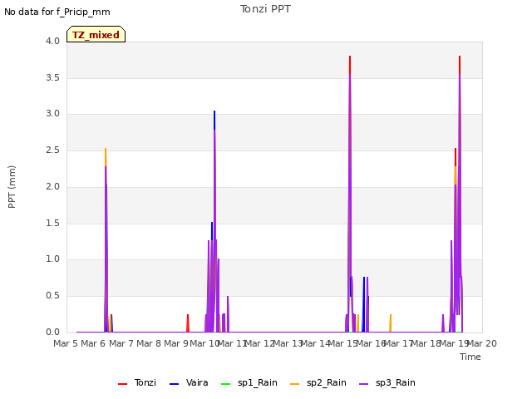Click the blue Vaira peak near Mar 10
Image resolution: width=532 pixels, height=399 pixels.
coord(214,120)
